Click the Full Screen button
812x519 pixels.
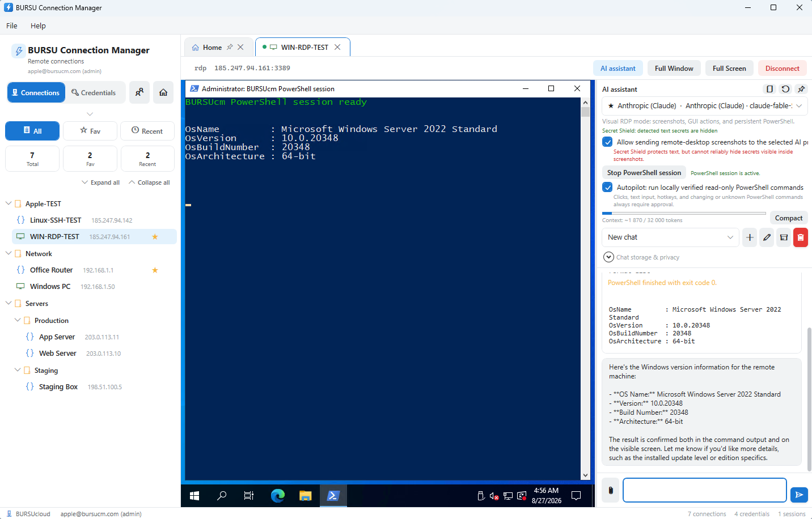coord(729,69)
